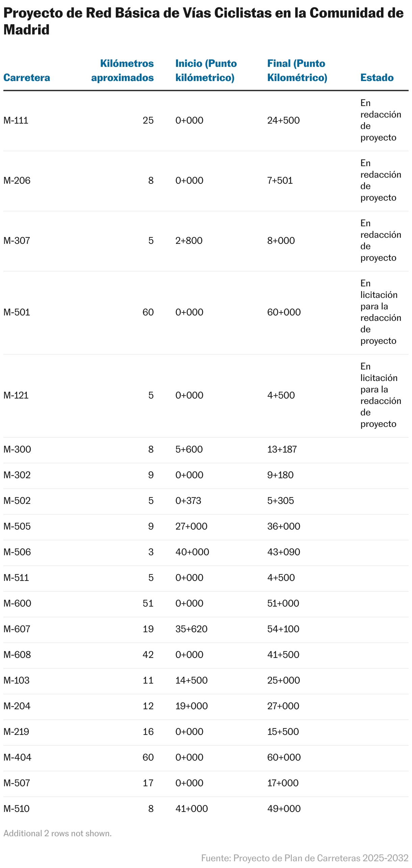Click the Inicio (Punto kilómetrico) header
Screen dimensions: 412x868
coord(206,71)
